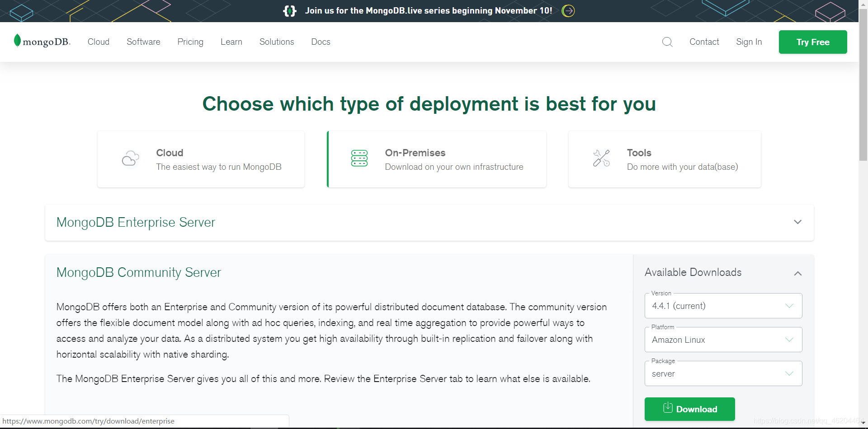Open the Cloud menu in navigation
This screenshot has width=868, height=429.
(x=99, y=42)
